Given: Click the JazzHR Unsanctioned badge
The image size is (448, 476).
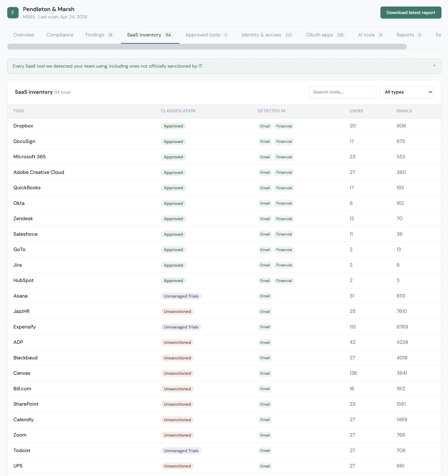Looking at the screenshot, I should 177,311.
